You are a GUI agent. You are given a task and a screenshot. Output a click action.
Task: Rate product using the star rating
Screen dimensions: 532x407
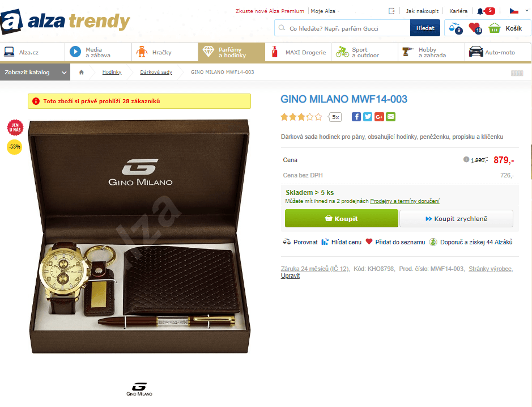pos(301,117)
